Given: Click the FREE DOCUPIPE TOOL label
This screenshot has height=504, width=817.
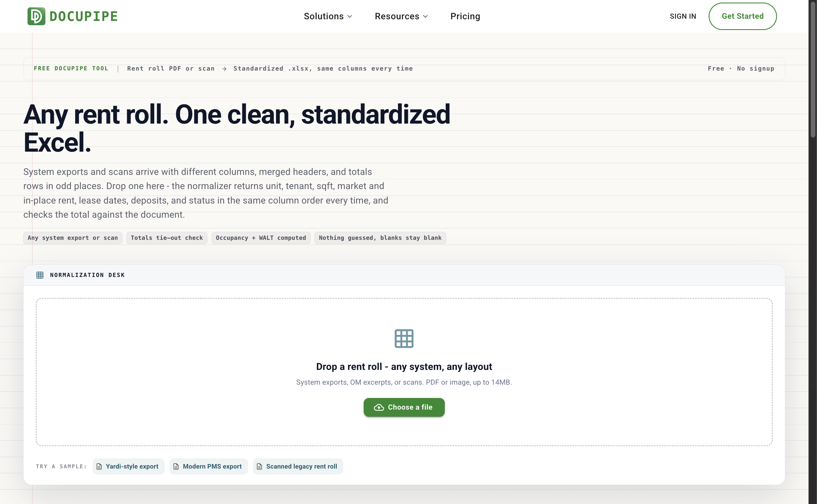Looking at the screenshot, I should click(x=71, y=68).
